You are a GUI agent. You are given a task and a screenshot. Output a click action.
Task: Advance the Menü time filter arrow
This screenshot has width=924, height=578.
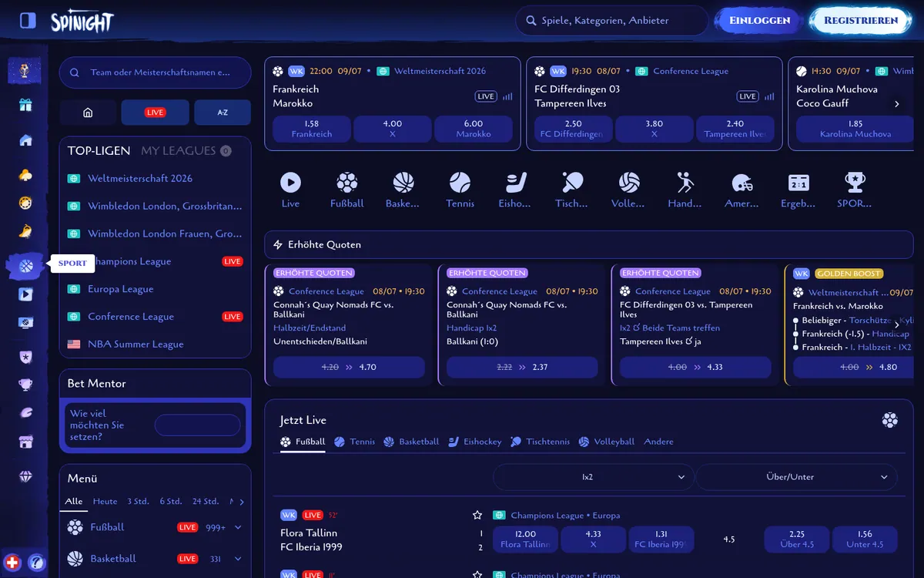pyautogui.click(x=242, y=502)
